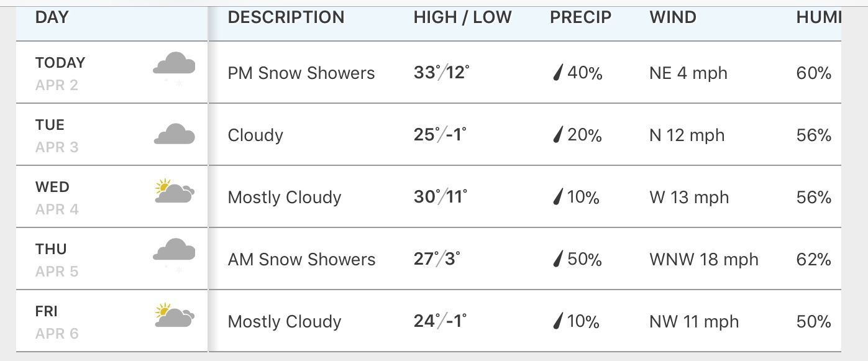Click the PRECIP column header
Screen dimensions: 868x361
(580, 17)
